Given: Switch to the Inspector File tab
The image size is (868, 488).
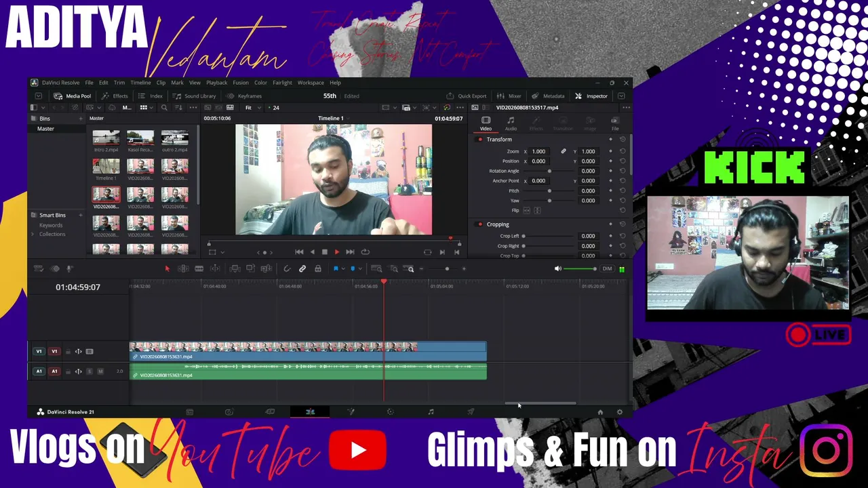Looking at the screenshot, I should click(615, 123).
